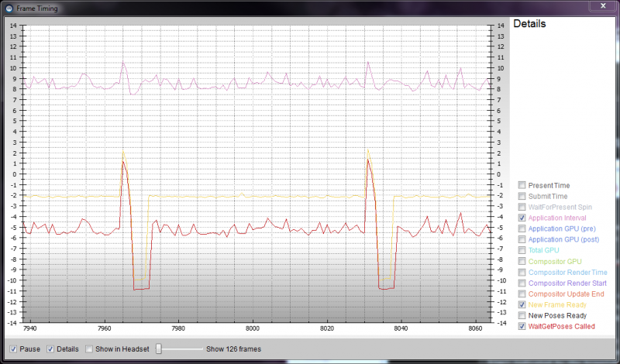Click the frame count slider handle

tap(159, 349)
